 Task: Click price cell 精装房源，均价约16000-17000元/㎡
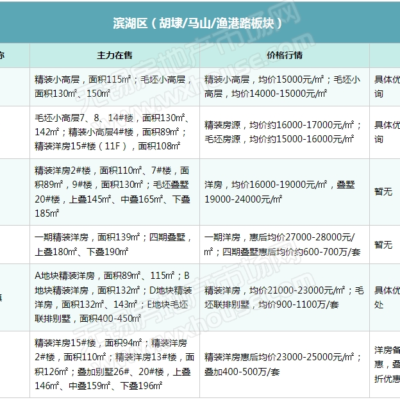click(x=284, y=132)
